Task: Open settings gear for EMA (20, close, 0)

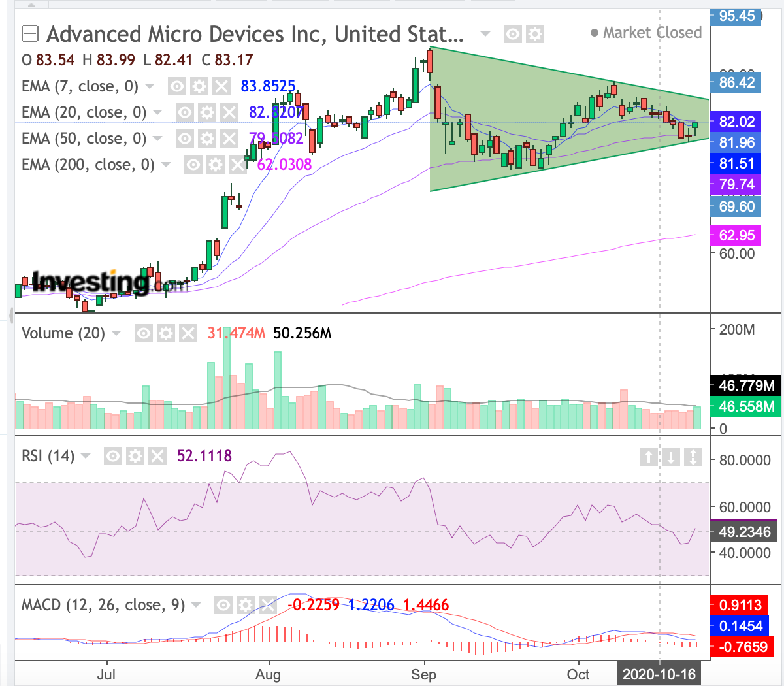Action: click(207, 112)
